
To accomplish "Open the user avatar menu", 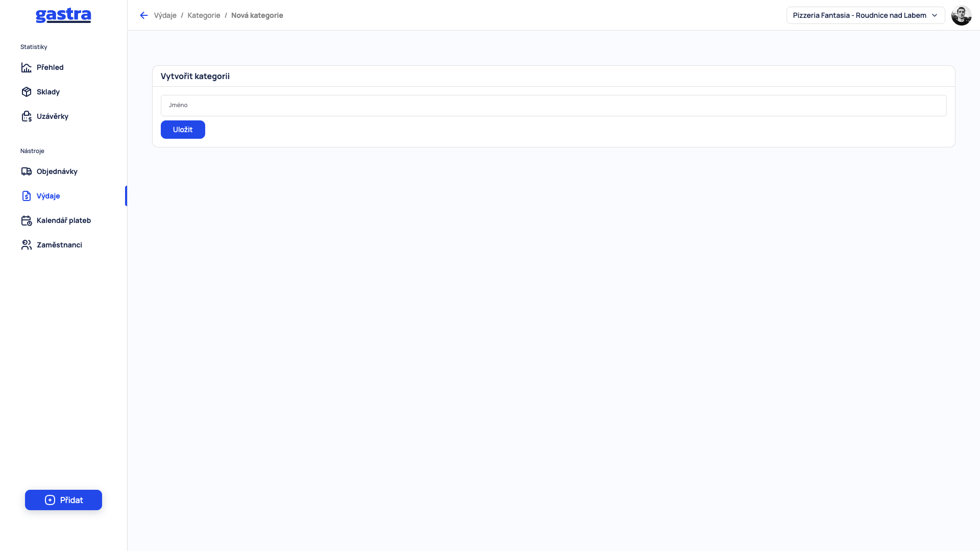I will coord(961,15).
